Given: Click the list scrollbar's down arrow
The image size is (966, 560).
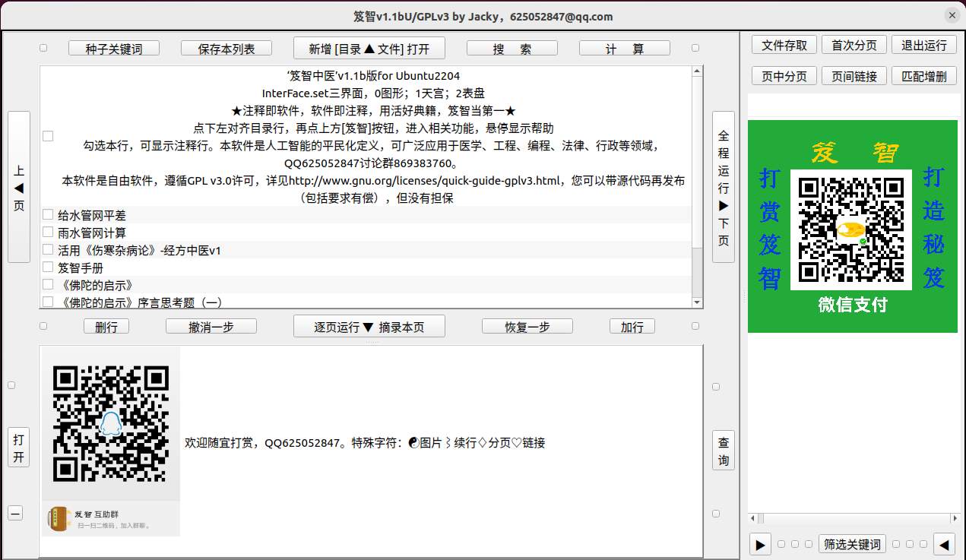Looking at the screenshot, I should point(697,302).
